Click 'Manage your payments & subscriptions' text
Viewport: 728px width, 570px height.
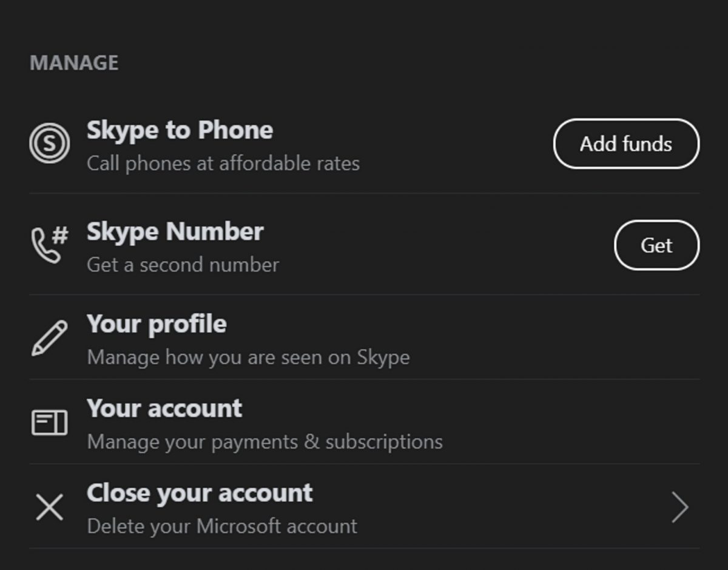tap(265, 441)
